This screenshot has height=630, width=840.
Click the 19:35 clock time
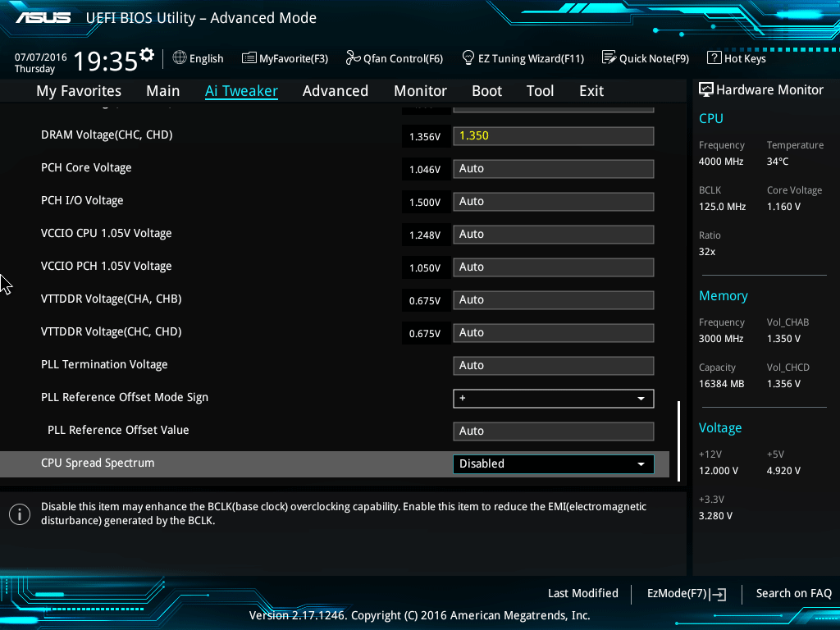click(x=106, y=61)
